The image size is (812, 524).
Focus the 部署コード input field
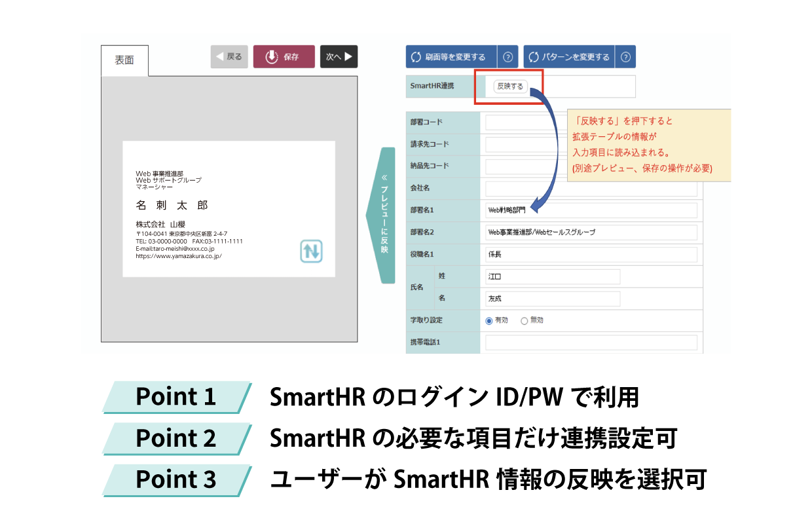pos(524,122)
